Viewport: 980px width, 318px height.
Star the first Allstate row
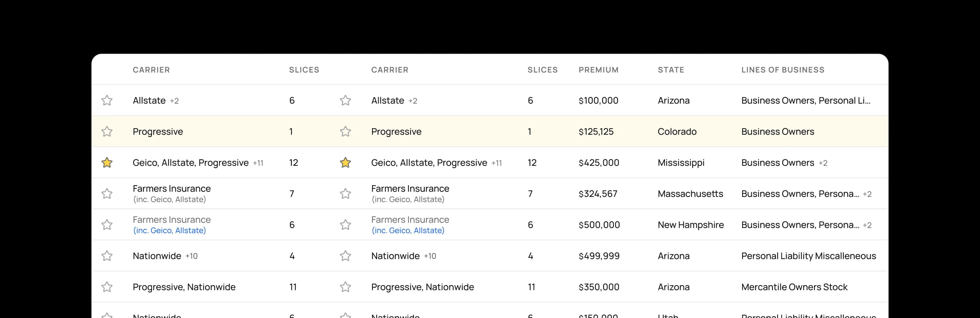(x=107, y=101)
